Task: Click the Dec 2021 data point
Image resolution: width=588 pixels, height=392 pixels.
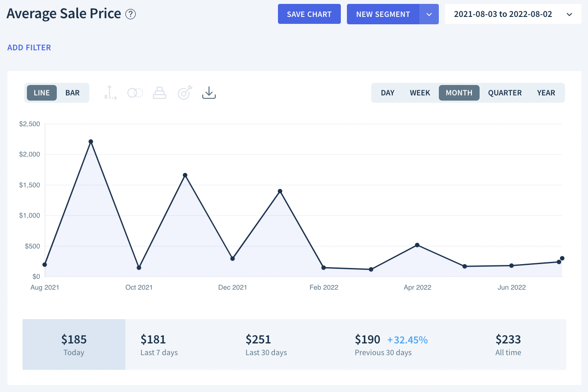Action: (232, 258)
